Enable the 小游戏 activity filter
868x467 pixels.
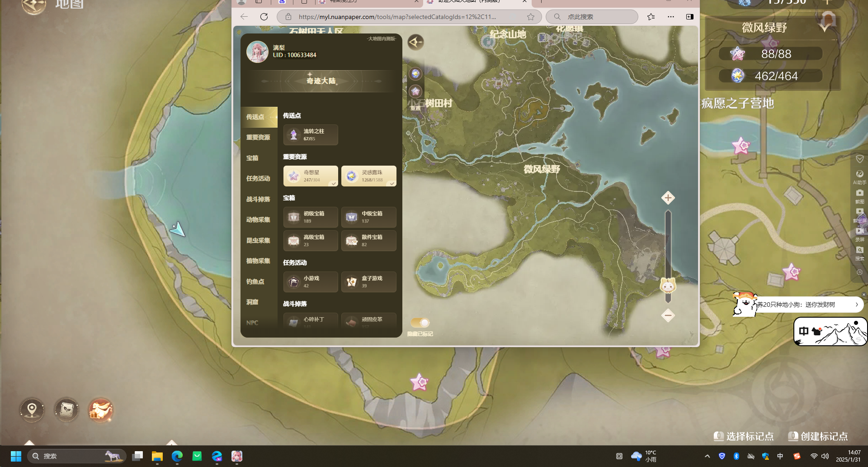[311, 282]
